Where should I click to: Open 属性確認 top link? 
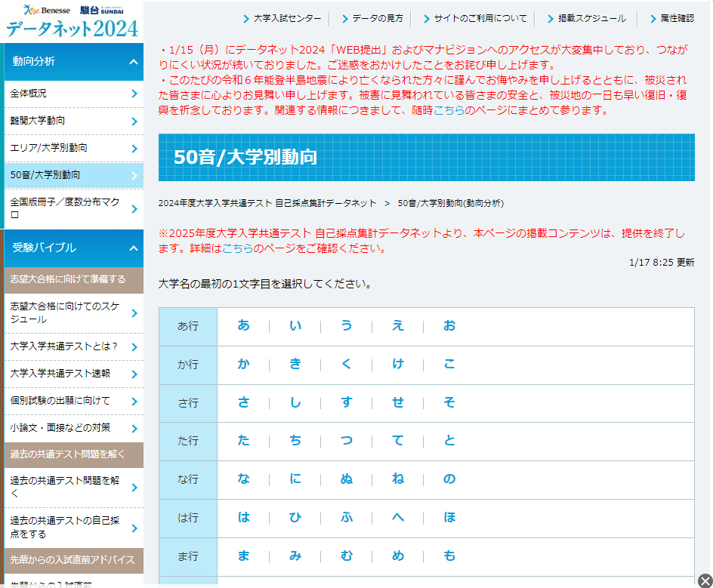[672, 19]
